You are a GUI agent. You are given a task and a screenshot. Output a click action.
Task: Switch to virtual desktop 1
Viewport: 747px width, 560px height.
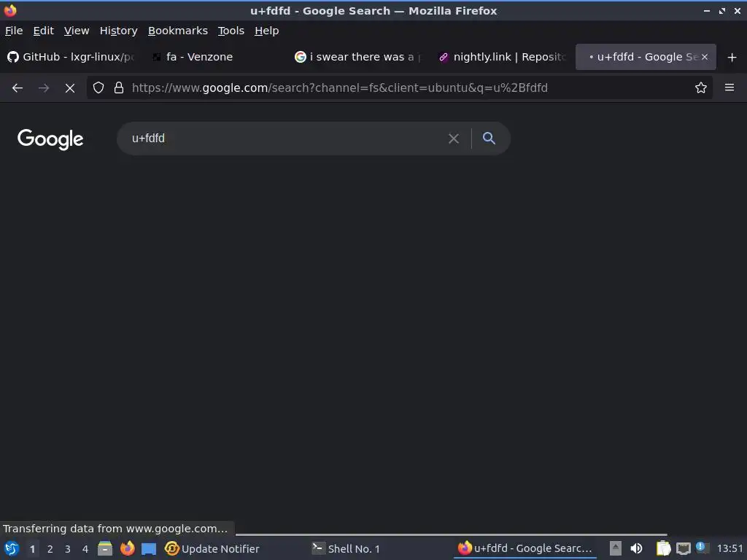point(32,549)
